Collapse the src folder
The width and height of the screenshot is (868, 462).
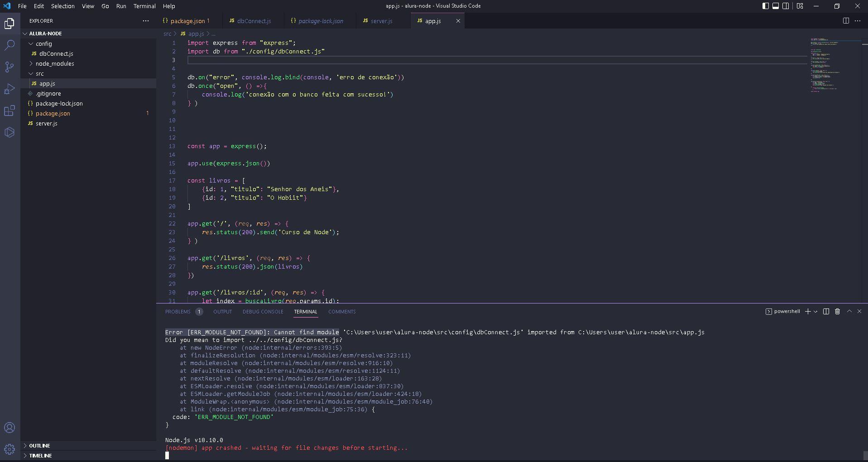[88, 73]
